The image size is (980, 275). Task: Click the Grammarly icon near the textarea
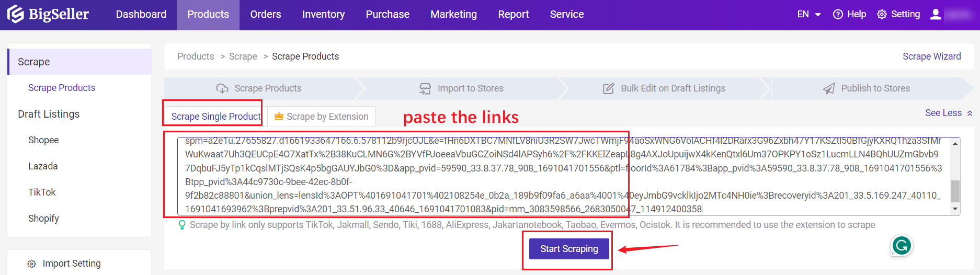point(902,245)
